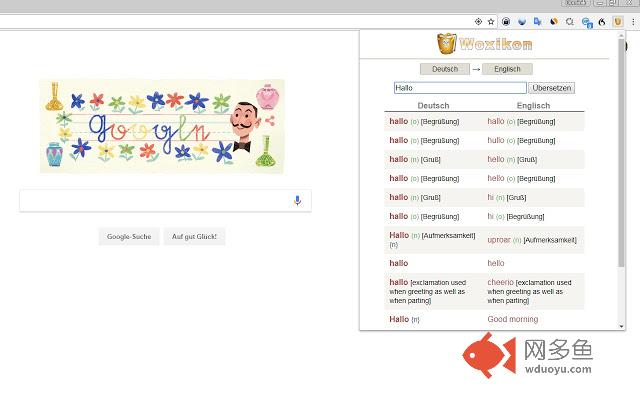Click 'hi (o) [Begrüßung]' translation
640x400 pixels.
[x=516, y=216]
